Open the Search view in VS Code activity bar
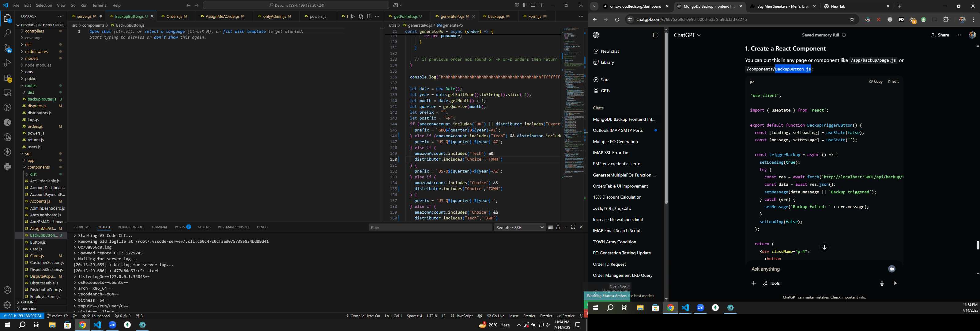Viewport: 980px width, 331px height. [x=7, y=33]
